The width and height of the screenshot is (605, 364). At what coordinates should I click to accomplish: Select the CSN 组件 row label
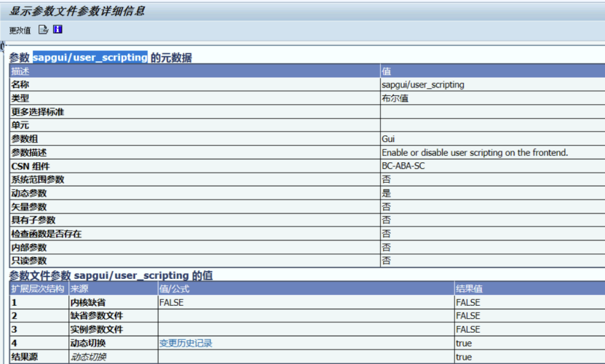click(31, 167)
